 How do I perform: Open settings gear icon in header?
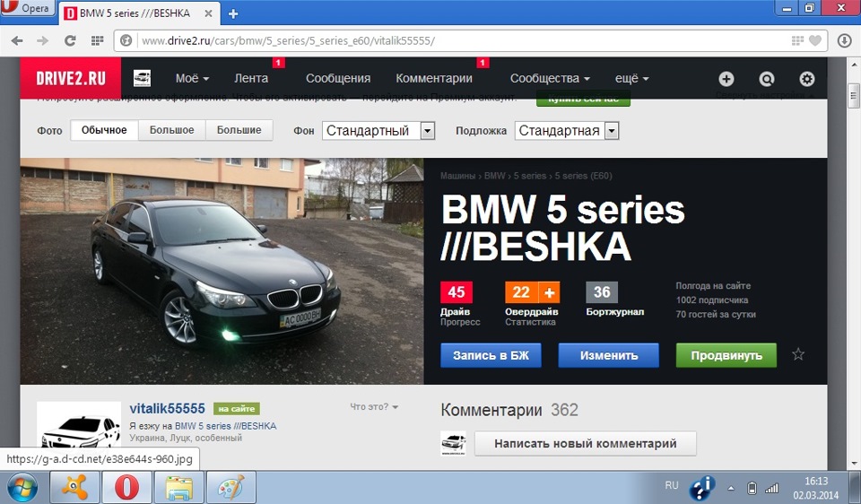[x=806, y=79]
